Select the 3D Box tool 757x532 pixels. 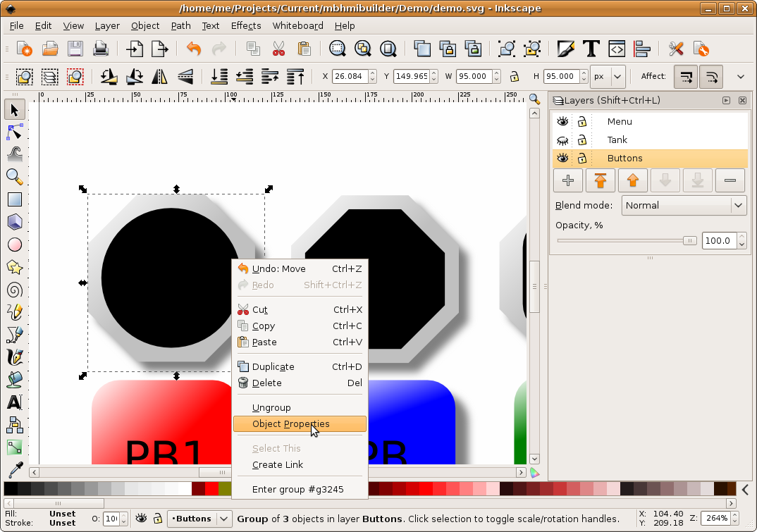15,222
